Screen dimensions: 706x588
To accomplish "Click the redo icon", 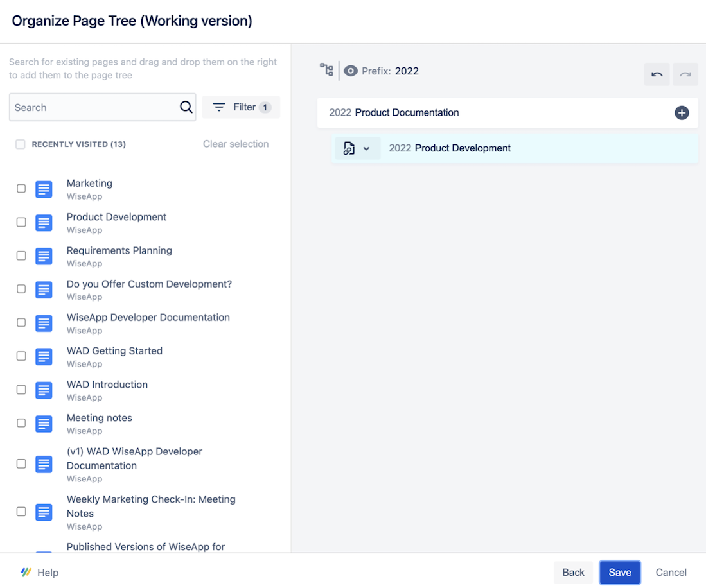I will coord(685,74).
